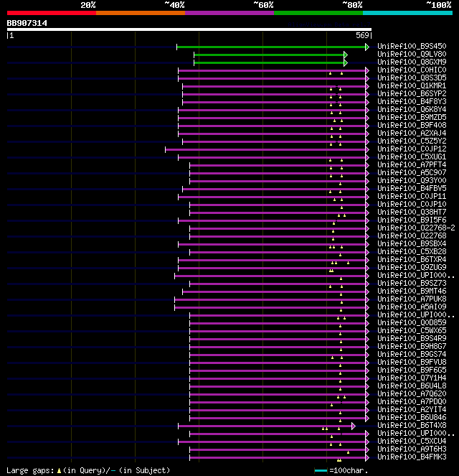Click UniRef100_A2XAJ4 label
The width and height of the screenshot is (459, 476).
(412, 133)
